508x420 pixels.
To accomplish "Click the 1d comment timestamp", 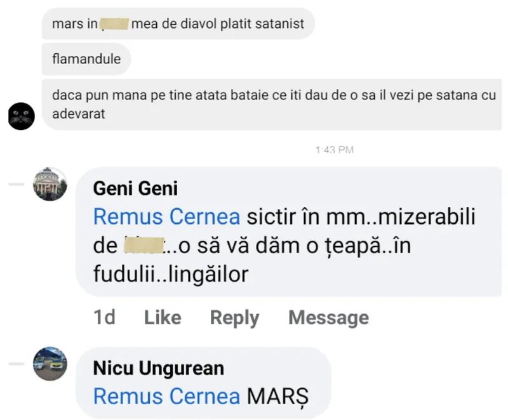I will (x=104, y=317).
